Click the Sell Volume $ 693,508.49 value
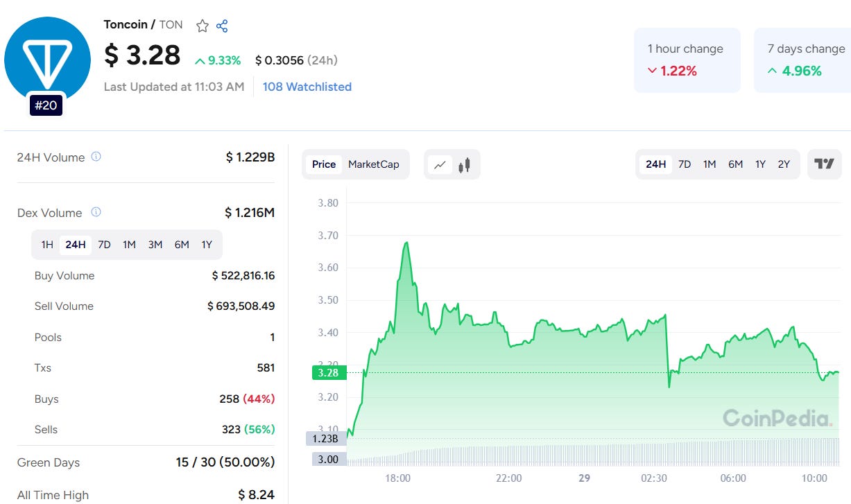The width and height of the screenshot is (851, 504). [x=241, y=306]
